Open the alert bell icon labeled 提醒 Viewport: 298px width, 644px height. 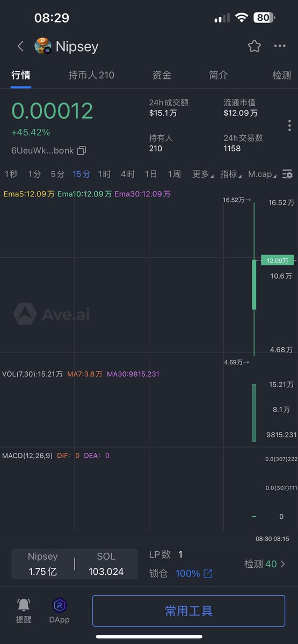coord(24,605)
